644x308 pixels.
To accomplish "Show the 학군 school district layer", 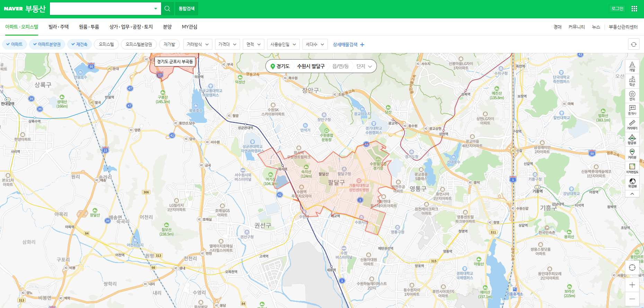I will point(632,81).
